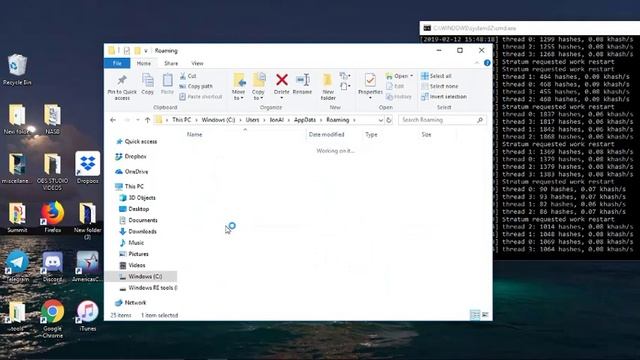640x360 pixels.
Task: Open Properties in the ribbon
Action: (370, 87)
